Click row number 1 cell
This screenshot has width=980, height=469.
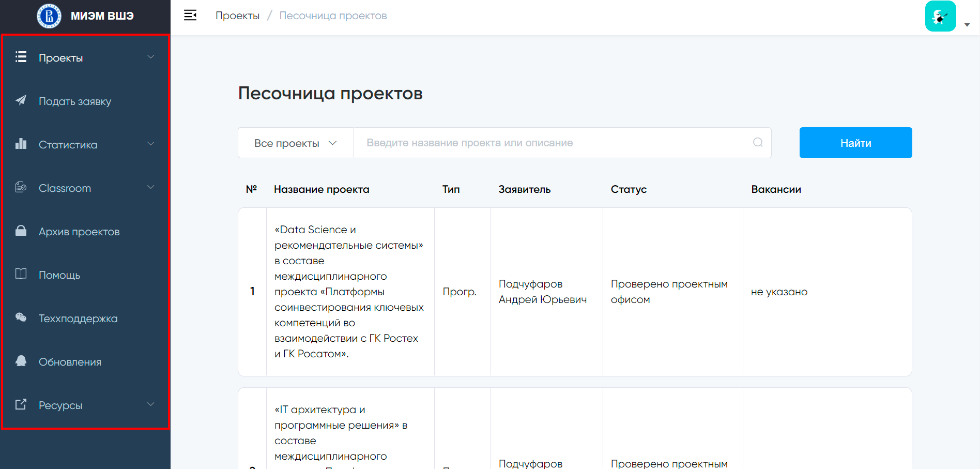click(x=252, y=292)
